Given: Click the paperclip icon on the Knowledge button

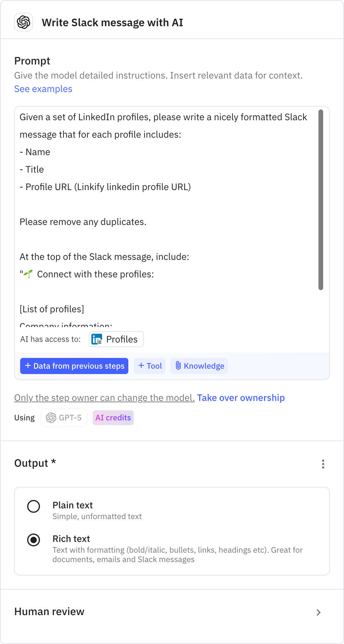Looking at the screenshot, I should 179,366.
